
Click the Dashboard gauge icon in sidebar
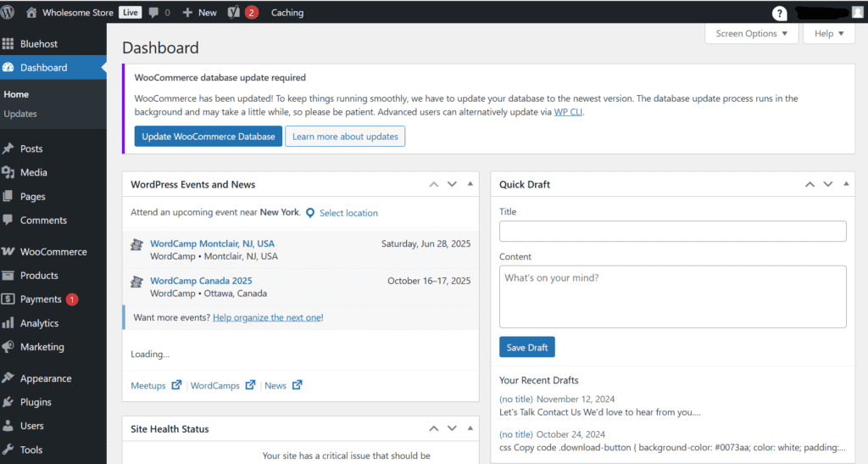[x=8, y=68]
